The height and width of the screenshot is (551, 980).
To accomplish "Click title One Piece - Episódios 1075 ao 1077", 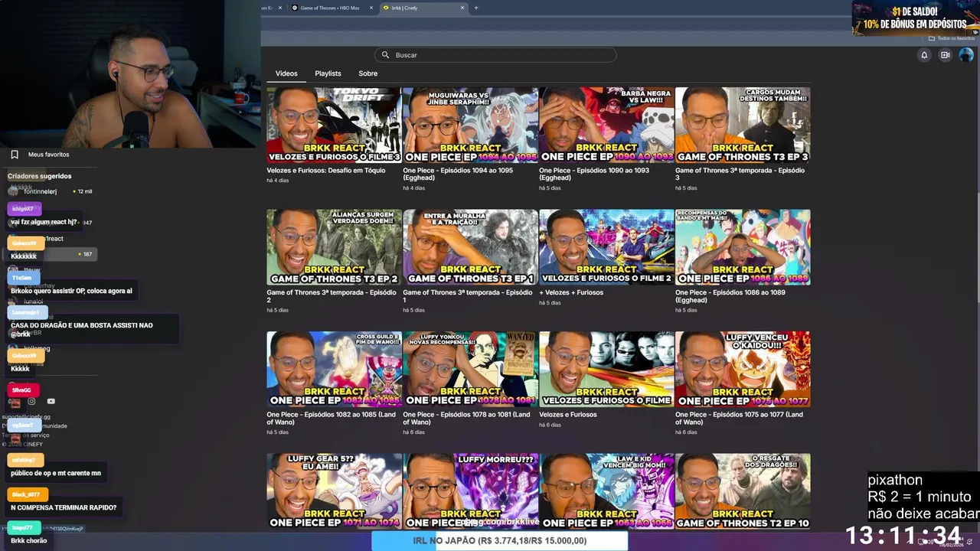I will [739, 418].
